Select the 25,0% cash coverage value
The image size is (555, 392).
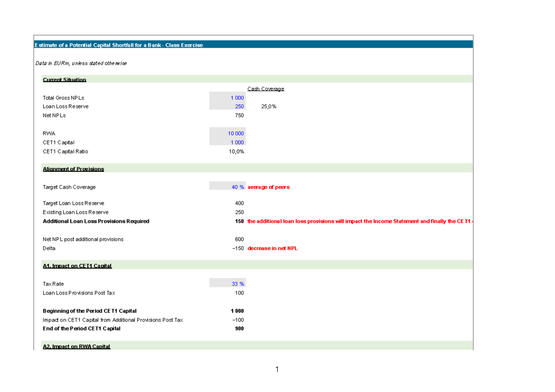point(269,107)
